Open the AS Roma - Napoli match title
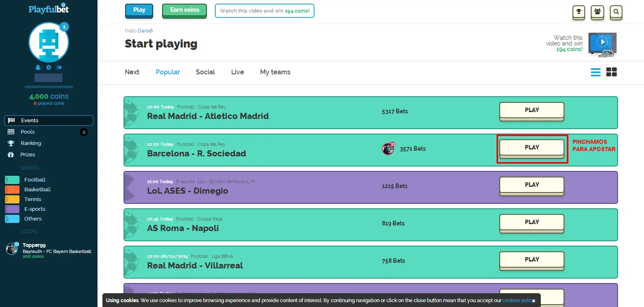644x307 pixels. 183,229
